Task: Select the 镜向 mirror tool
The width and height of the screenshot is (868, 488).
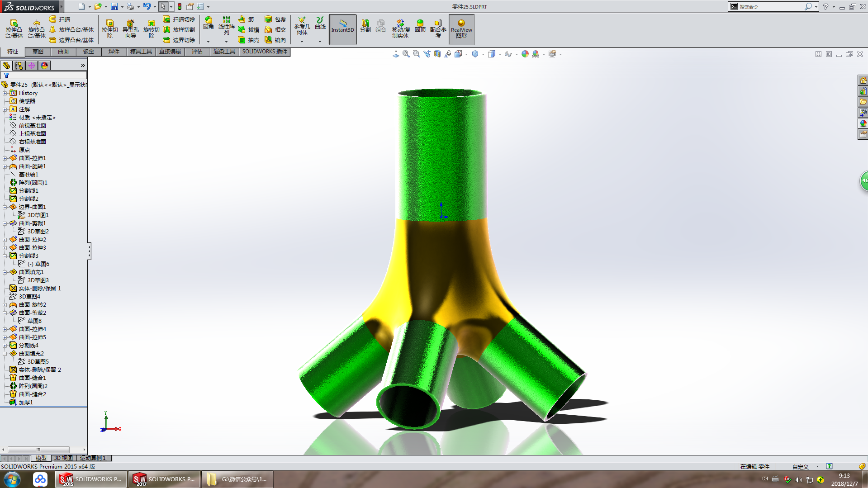Action: [275, 40]
